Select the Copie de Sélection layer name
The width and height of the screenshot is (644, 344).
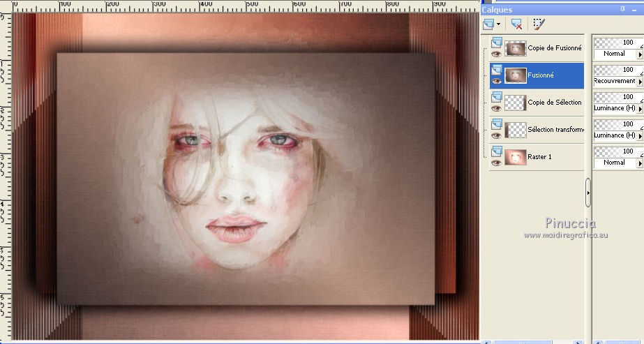click(555, 102)
